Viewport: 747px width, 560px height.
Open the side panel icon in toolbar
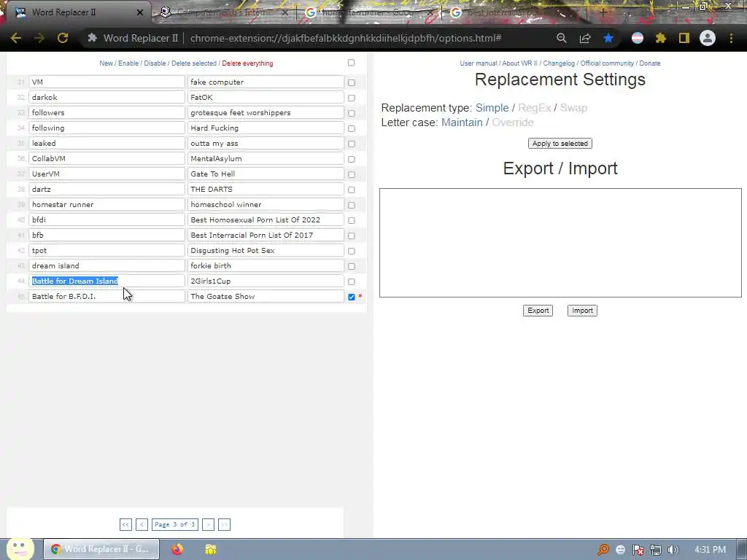click(x=684, y=38)
